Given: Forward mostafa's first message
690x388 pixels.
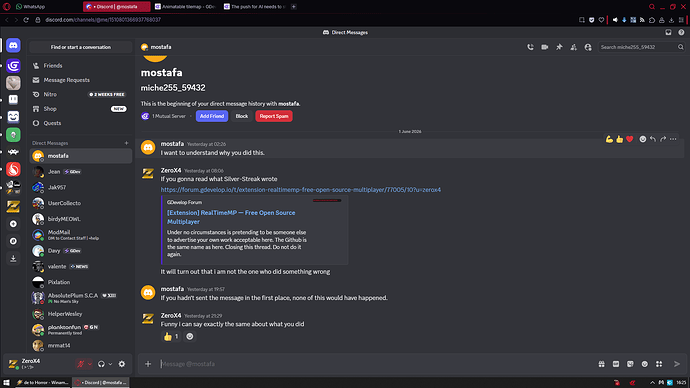Looking at the screenshot, I should 663,139.
